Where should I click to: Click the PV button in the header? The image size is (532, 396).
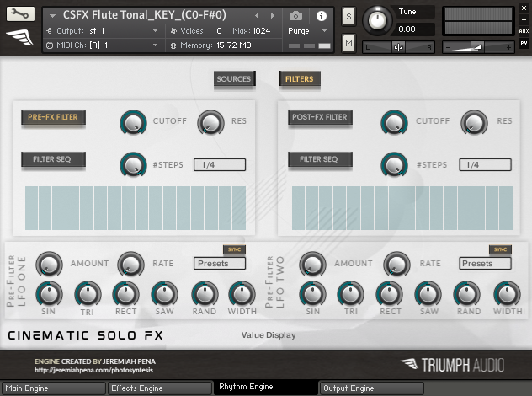point(524,43)
